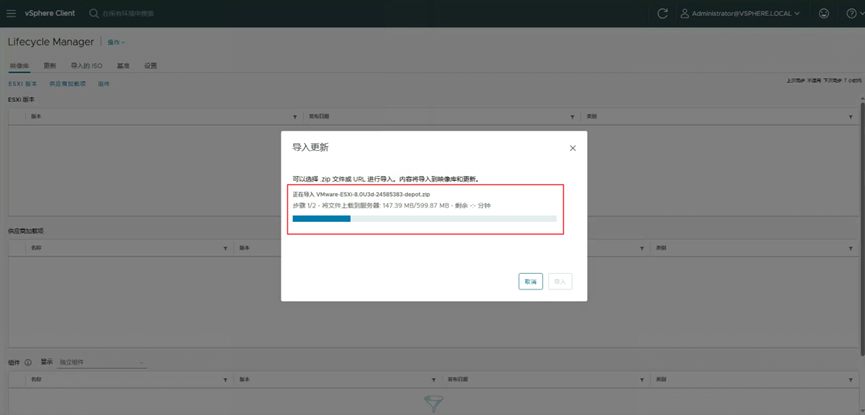The width and height of the screenshot is (865, 415).
Task: Filter ESXi 版本 table's 类别 column
Action: coord(852,117)
